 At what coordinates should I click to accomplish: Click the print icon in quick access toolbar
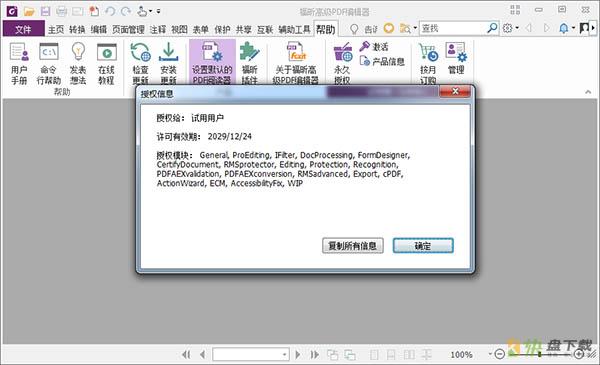61,11
